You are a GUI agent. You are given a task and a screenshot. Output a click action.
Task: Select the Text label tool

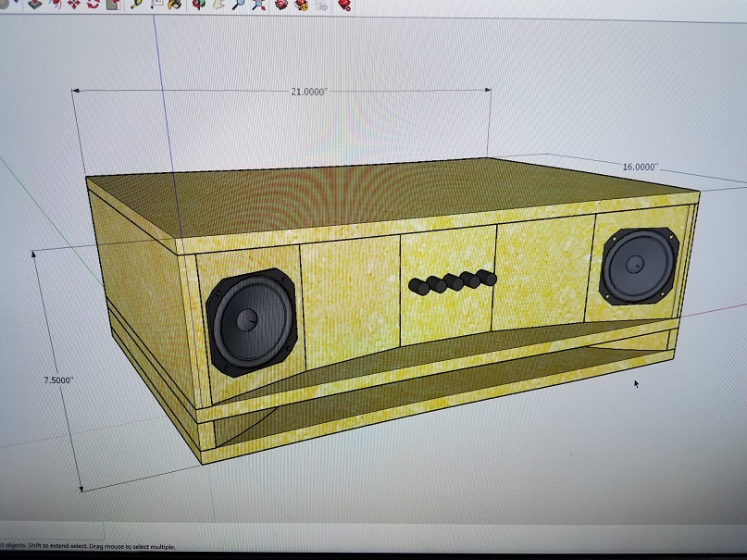tap(156, 4)
